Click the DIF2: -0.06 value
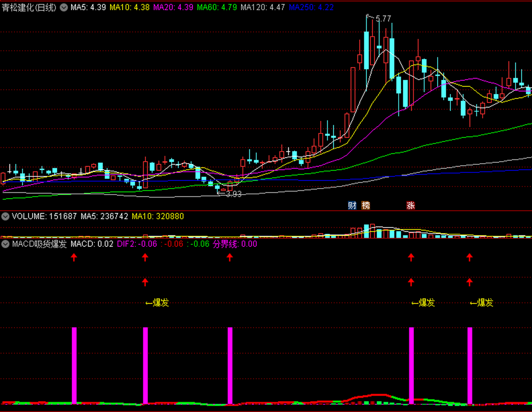The image size is (532, 412). pyautogui.click(x=137, y=244)
